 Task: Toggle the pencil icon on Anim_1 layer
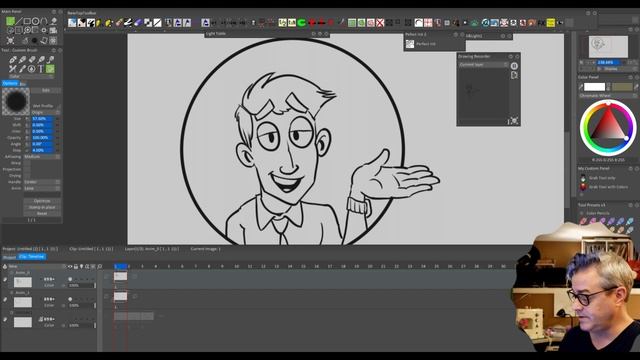tap(5, 300)
